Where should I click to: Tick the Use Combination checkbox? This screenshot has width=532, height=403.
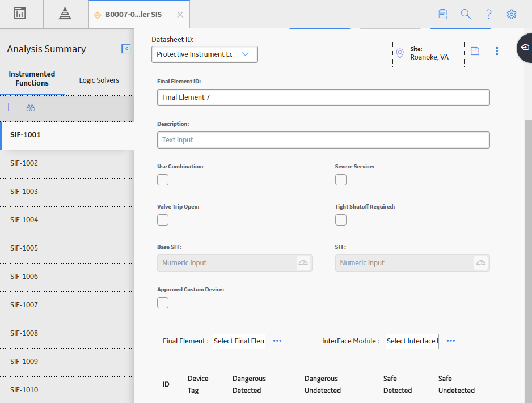163,180
